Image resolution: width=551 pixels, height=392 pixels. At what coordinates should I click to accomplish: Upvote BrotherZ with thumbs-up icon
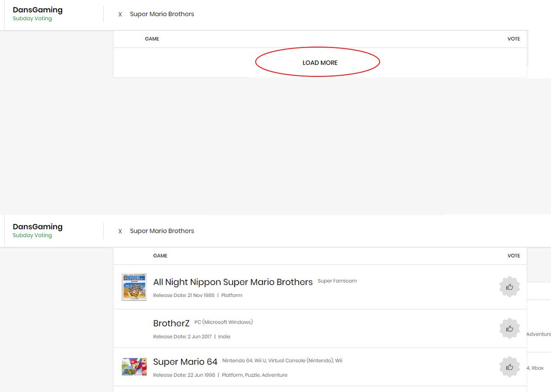click(510, 329)
